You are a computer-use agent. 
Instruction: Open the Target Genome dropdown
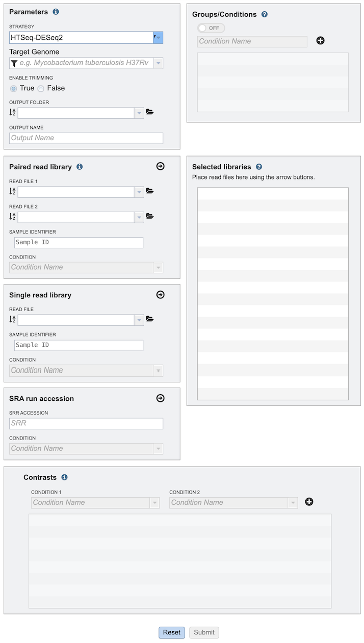(x=157, y=63)
